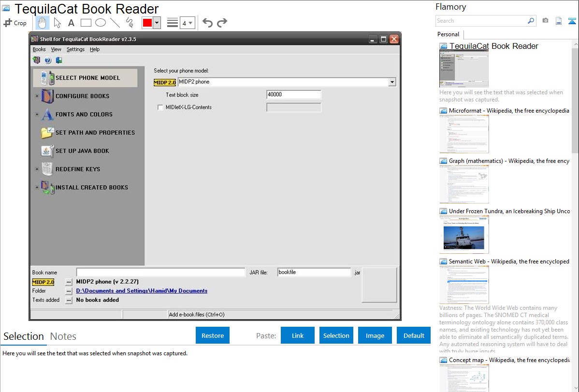
Task: Click the Flamory search field
Action: 481,21
